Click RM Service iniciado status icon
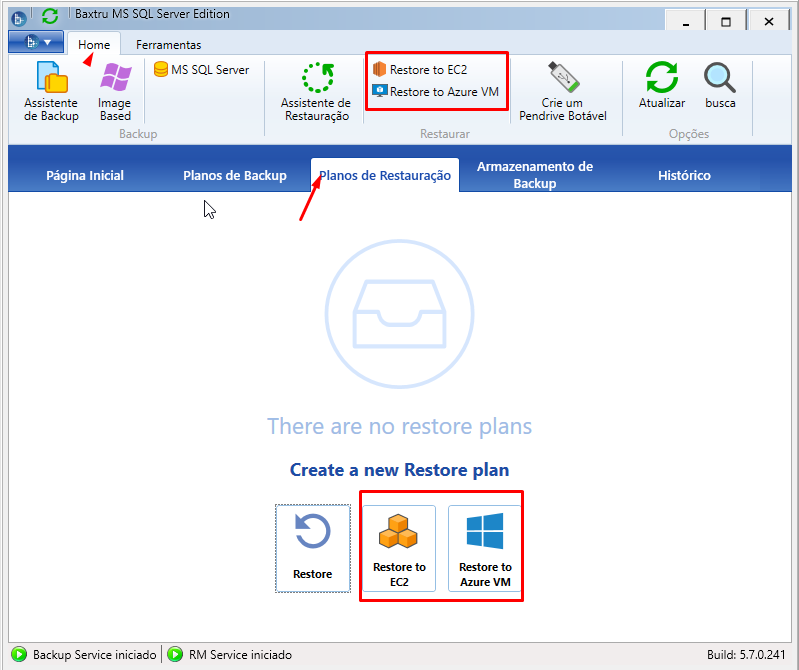Screen dimensions: 799x670 (175, 654)
